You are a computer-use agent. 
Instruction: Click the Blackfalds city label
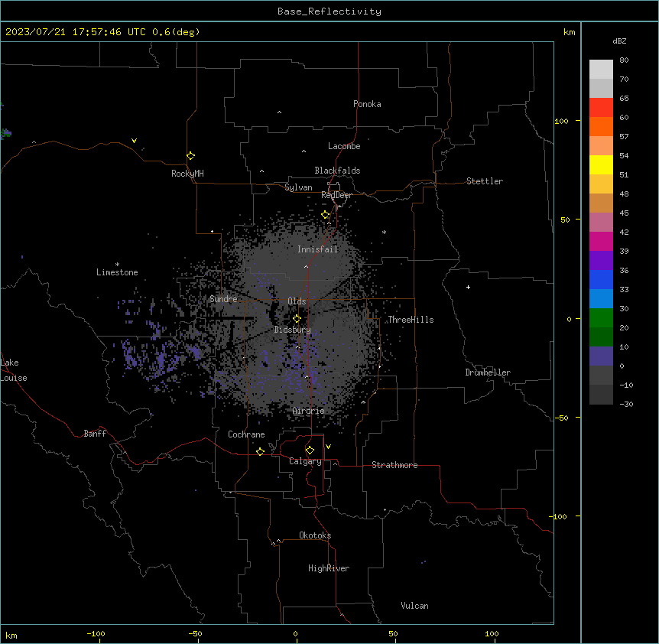pyautogui.click(x=337, y=171)
